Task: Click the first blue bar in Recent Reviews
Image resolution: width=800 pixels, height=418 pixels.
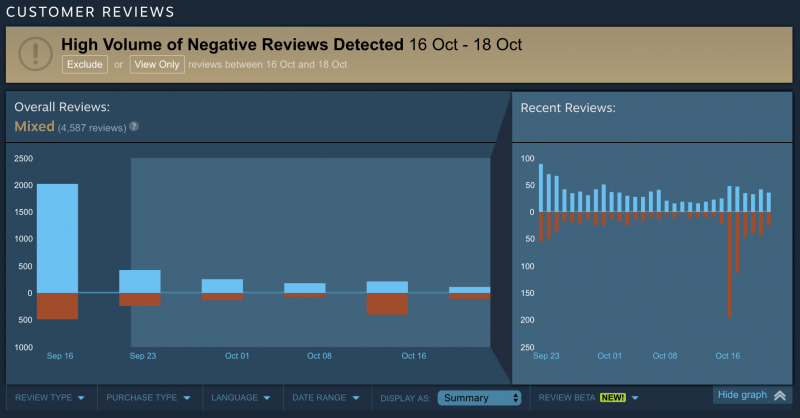Action: 541,187
